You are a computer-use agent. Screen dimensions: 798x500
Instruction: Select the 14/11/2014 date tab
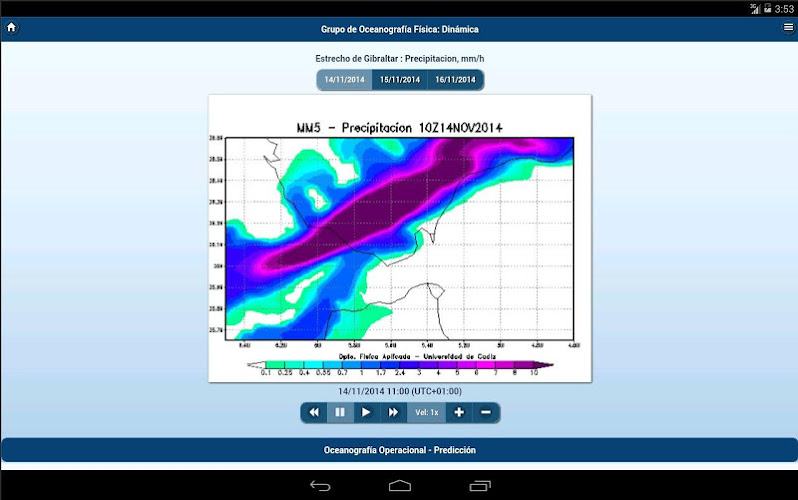345,80
